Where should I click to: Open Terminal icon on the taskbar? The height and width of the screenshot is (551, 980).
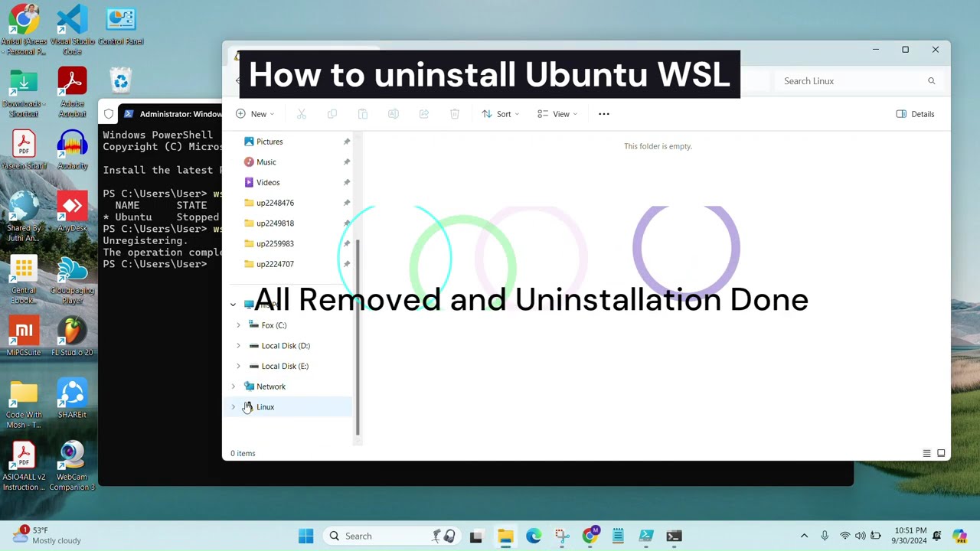click(674, 536)
